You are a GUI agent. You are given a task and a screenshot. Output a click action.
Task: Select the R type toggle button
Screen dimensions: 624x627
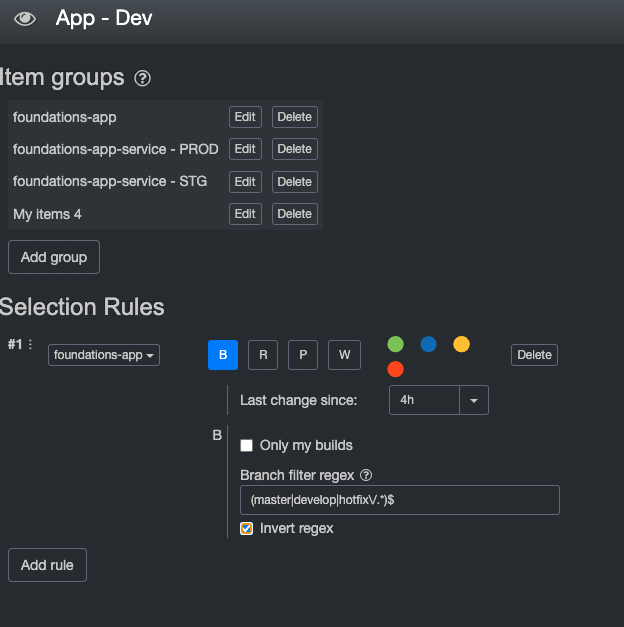(263, 355)
